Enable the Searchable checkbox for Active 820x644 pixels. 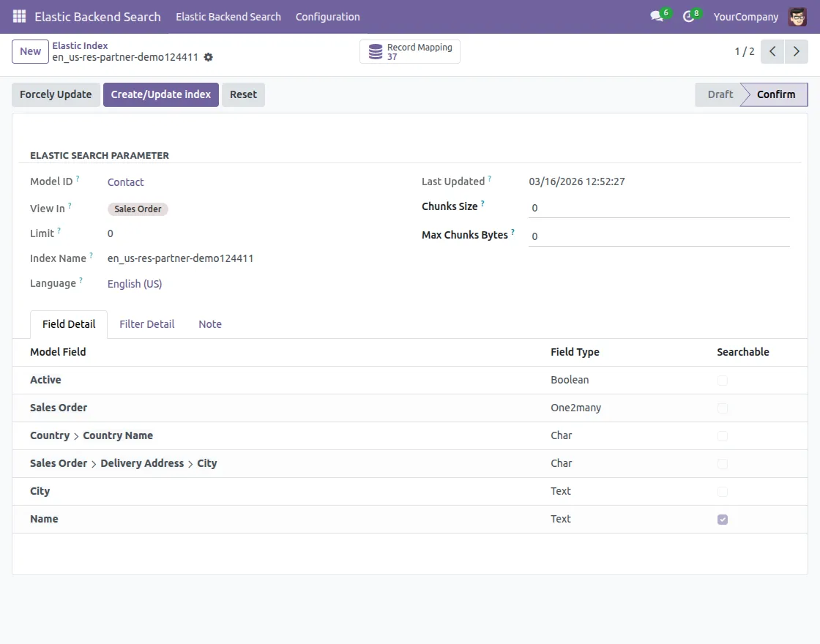click(723, 381)
